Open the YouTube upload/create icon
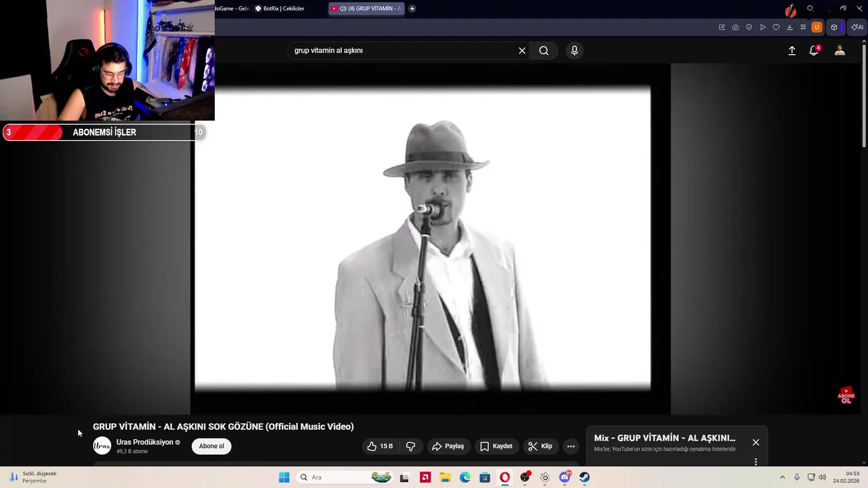Image resolution: width=868 pixels, height=488 pixels. pyautogui.click(x=791, y=50)
